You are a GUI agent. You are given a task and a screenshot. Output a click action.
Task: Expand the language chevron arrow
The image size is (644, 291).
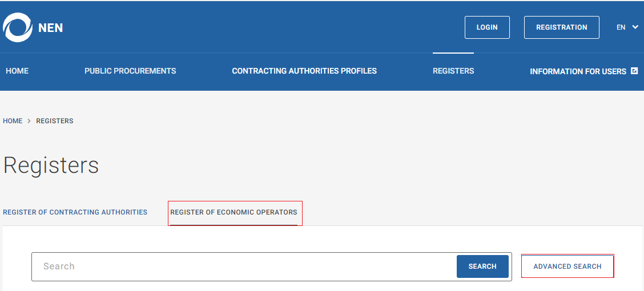click(x=635, y=27)
